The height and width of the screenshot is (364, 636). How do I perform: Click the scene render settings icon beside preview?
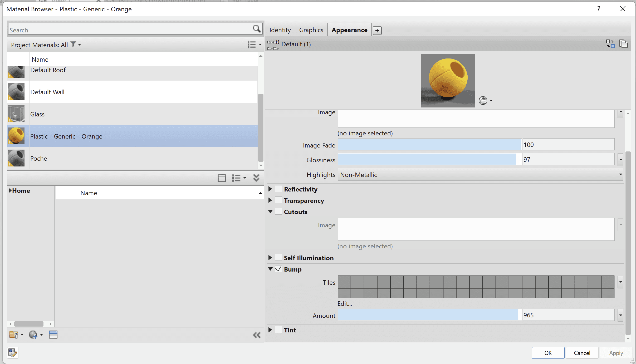coord(483,100)
